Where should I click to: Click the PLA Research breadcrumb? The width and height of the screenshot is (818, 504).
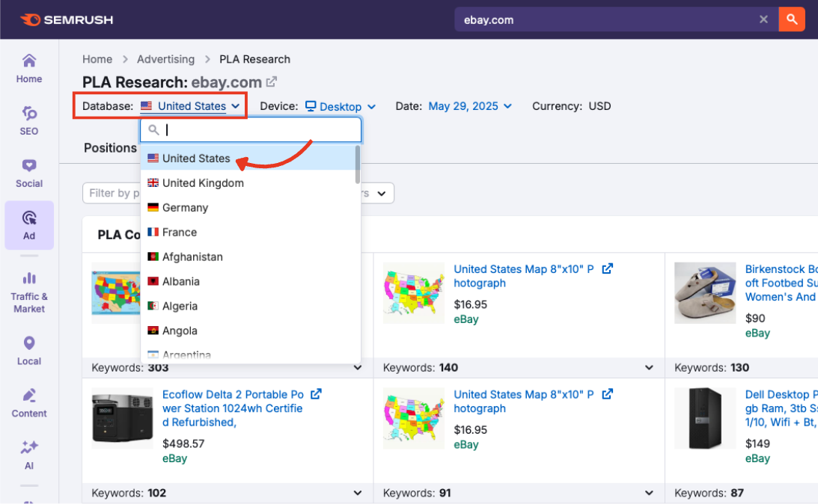[254, 59]
